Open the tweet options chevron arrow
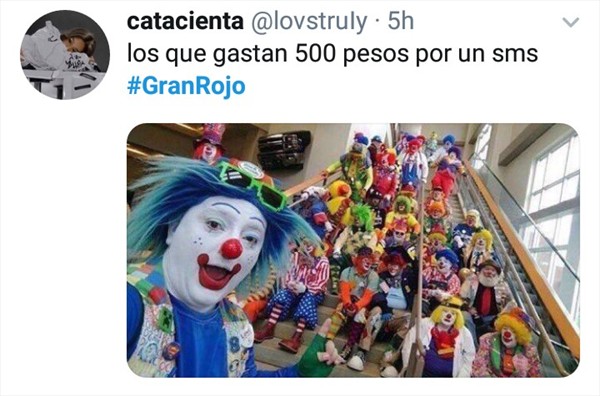Screen dimensions: 600x396 click(571, 22)
